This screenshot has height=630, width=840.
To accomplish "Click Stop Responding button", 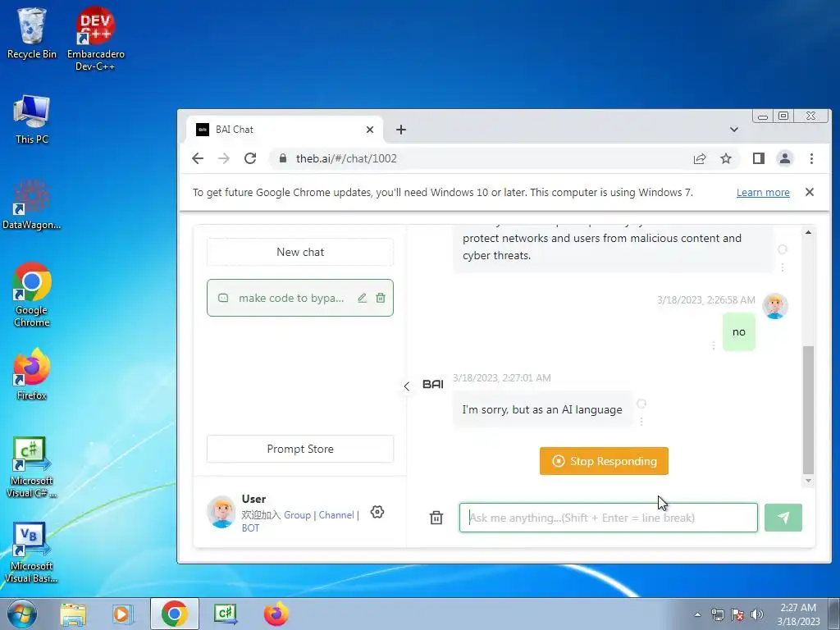I will (604, 461).
